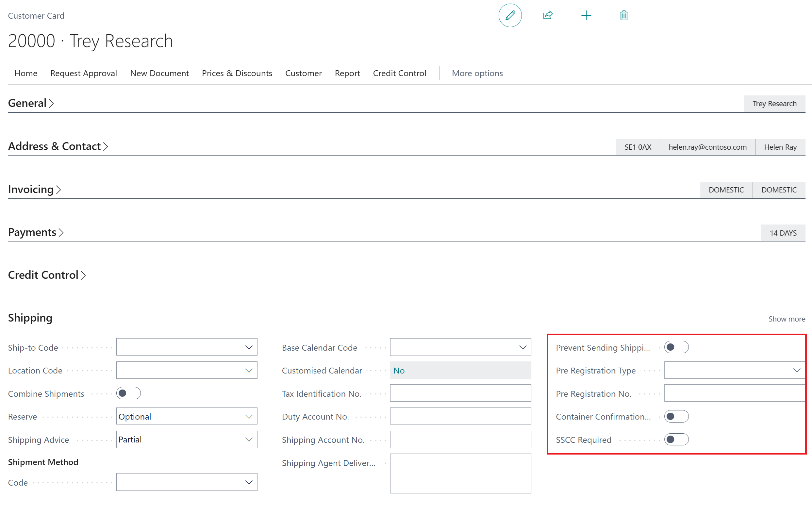812x515 pixels.
Task: Toggle Prevent Sending Shipping switch
Action: click(676, 347)
